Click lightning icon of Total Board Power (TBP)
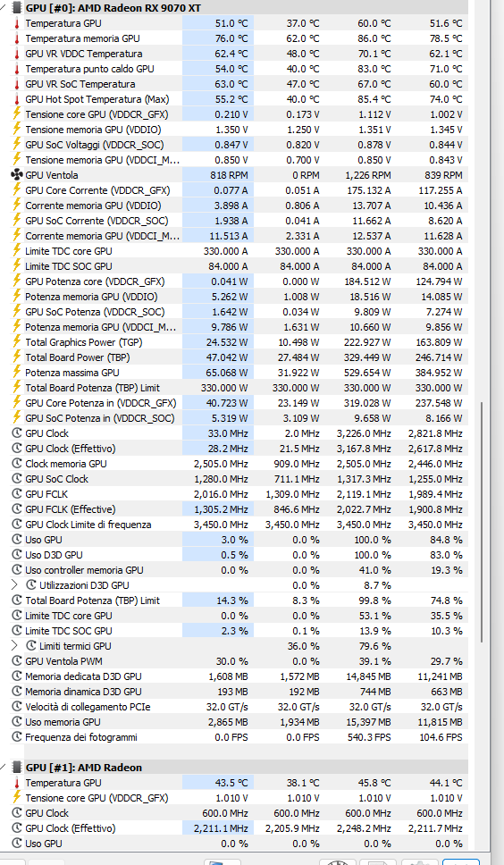 [17, 357]
